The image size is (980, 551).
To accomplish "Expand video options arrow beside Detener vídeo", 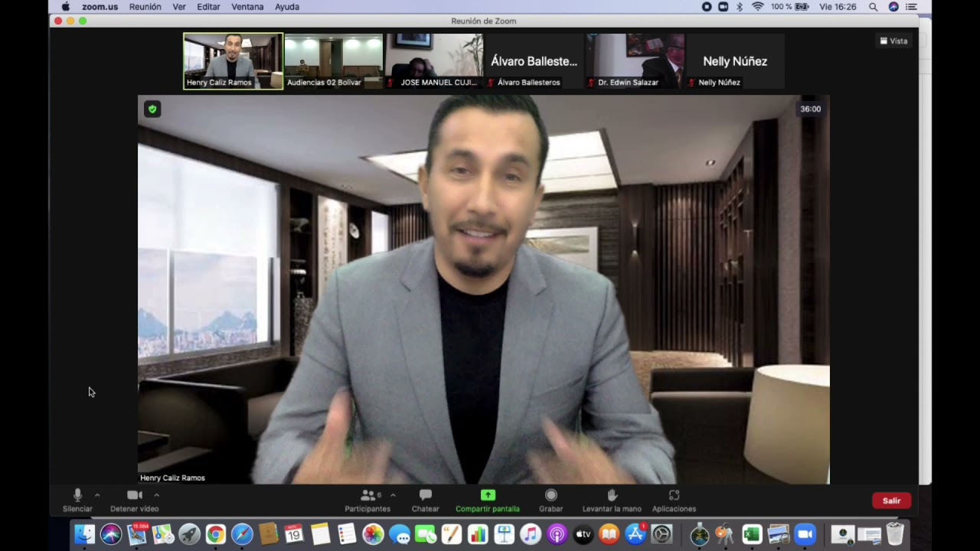I will [156, 495].
